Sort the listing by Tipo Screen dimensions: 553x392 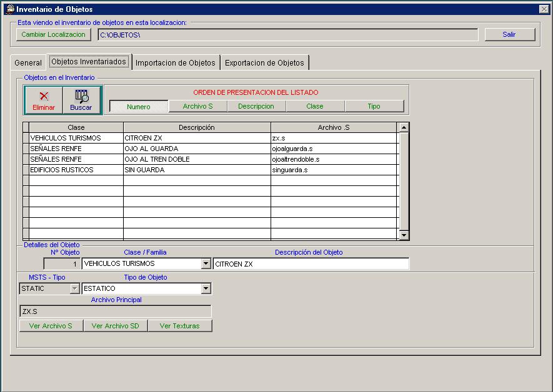pos(374,106)
